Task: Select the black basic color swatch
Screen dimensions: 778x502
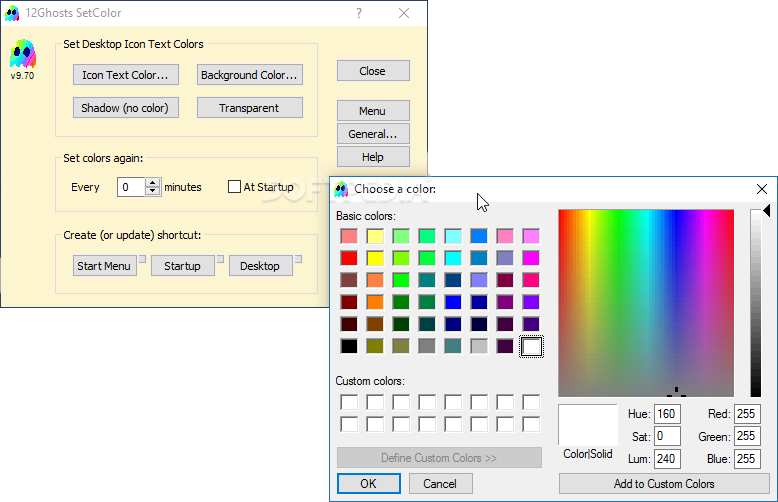Action: (349, 346)
